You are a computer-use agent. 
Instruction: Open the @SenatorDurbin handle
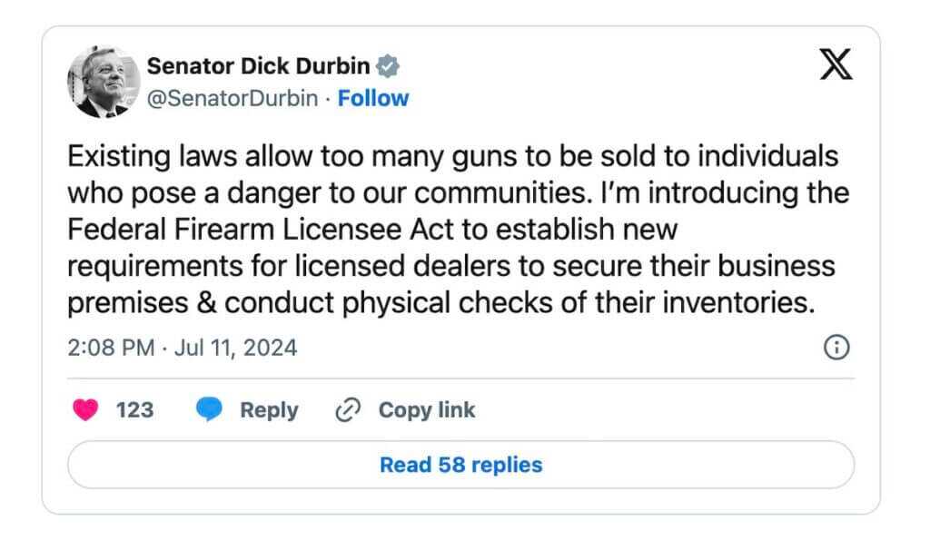(232, 98)
